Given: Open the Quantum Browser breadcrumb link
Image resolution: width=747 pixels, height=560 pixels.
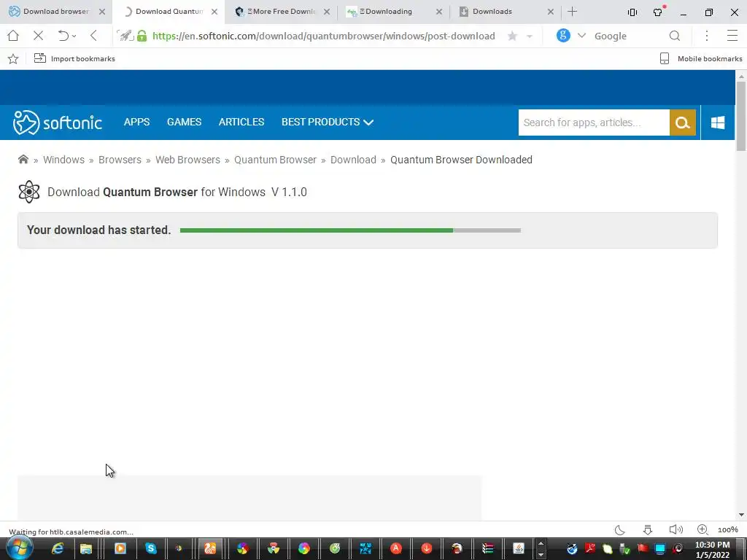Looking at the screenshot, I should pyautogui.click(x=275, y=160).
